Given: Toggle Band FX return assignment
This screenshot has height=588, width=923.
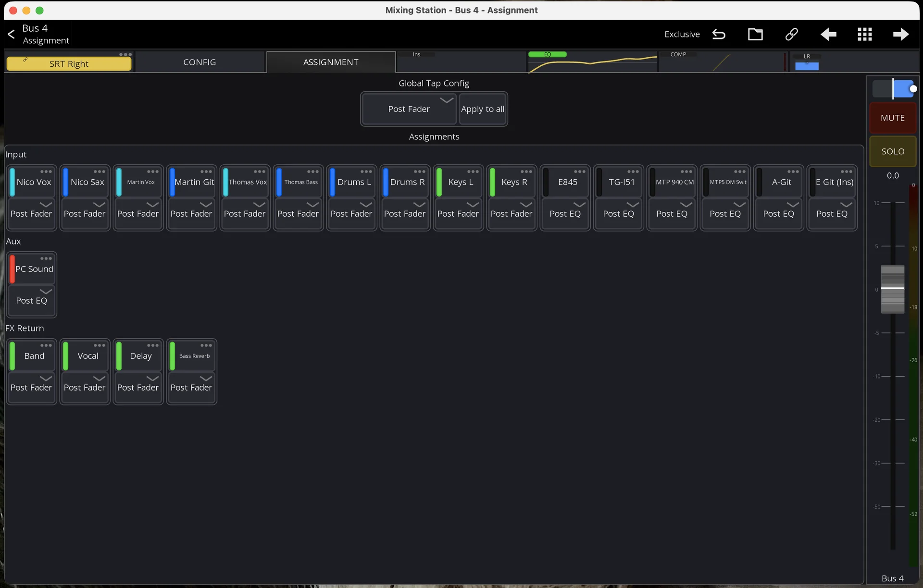Looking at the screenshot, I should [x=32, y=356].
